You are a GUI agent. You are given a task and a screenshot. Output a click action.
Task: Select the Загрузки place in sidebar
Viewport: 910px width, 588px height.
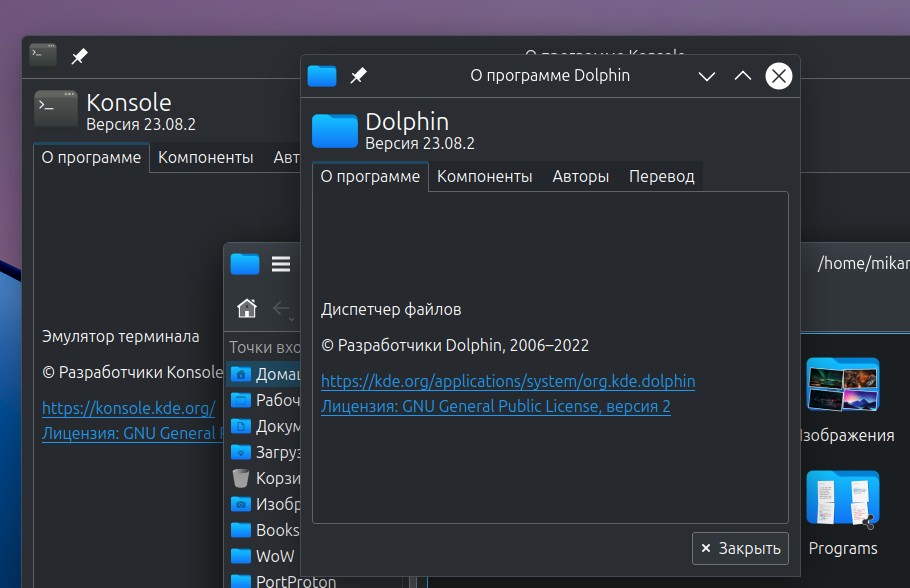tap(264, 452)
